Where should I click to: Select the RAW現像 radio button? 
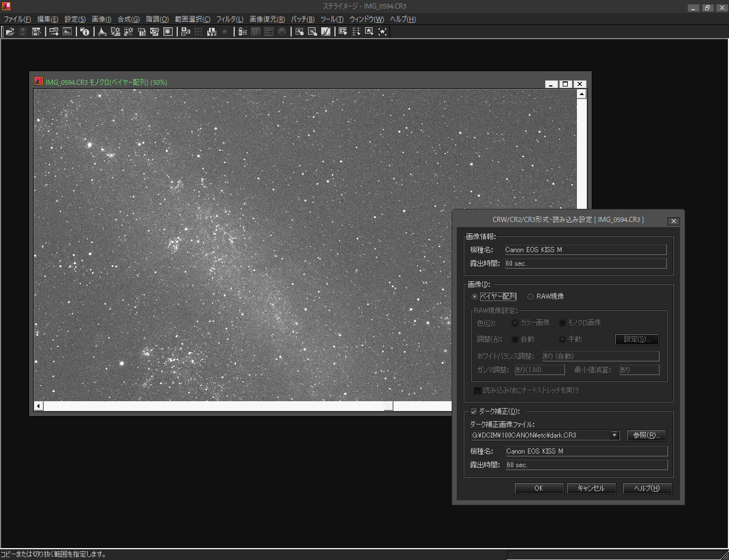[530, 297]
